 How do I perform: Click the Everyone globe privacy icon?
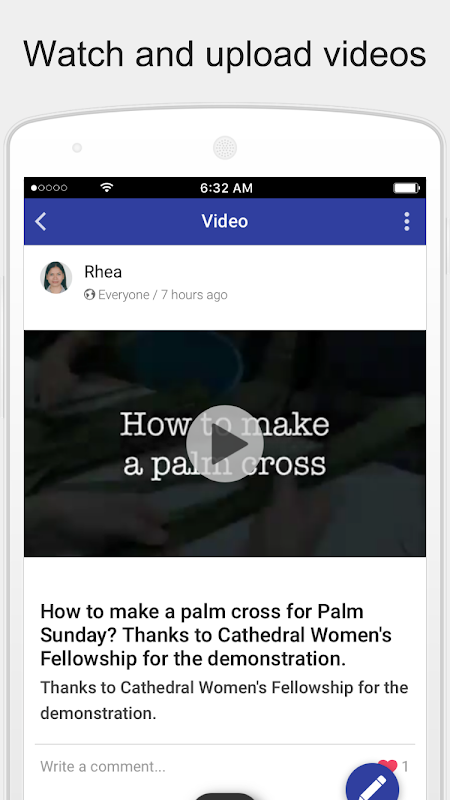click(89, 294)
